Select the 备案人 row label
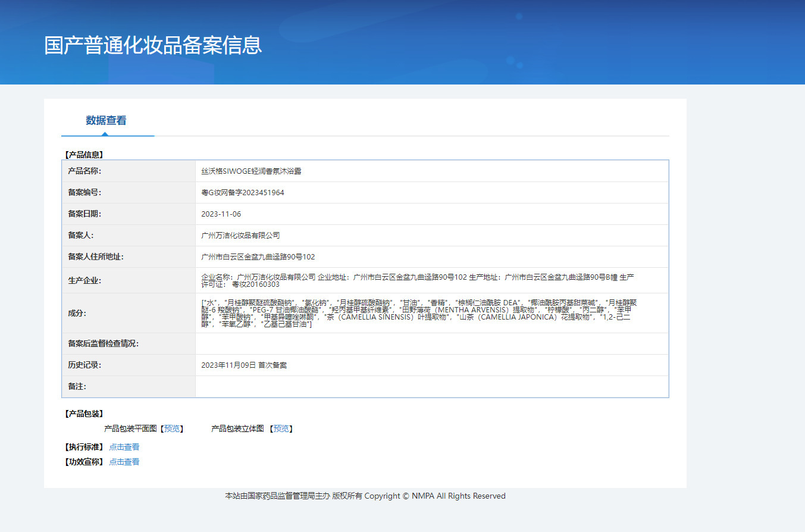 [x=81, y=236]
